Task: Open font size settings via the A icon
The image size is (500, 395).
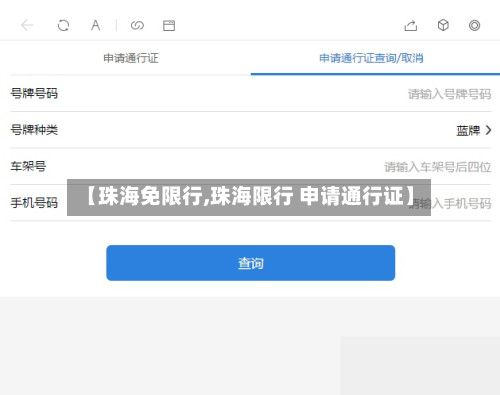Action: tap(96, 25)
